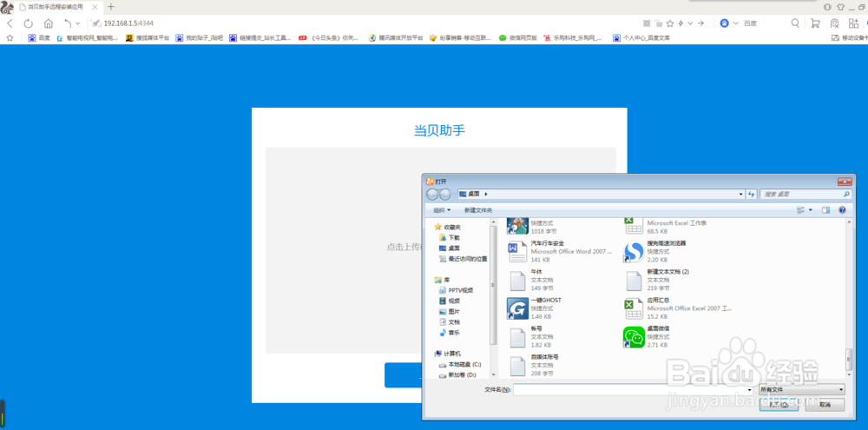Click the undo-close arrow icon in browser toolbar
The image size is (868, 430).
pyautogui.click(x=68, y=23)
